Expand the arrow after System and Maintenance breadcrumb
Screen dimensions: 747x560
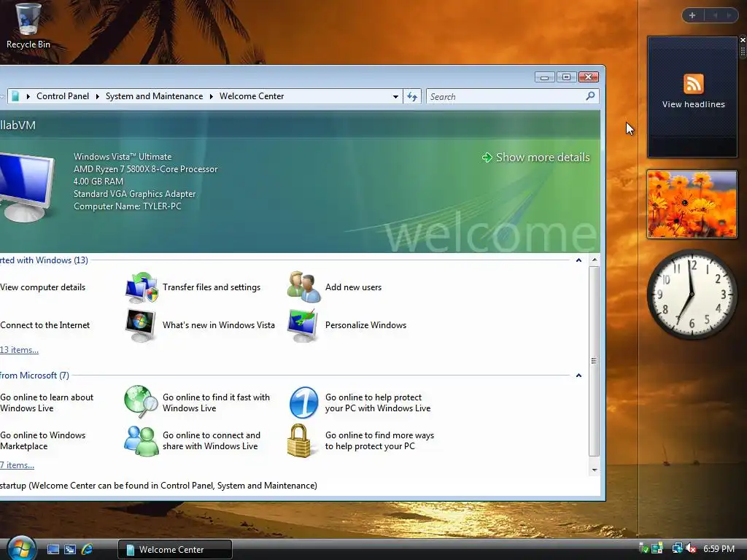(x=211, y=96)
